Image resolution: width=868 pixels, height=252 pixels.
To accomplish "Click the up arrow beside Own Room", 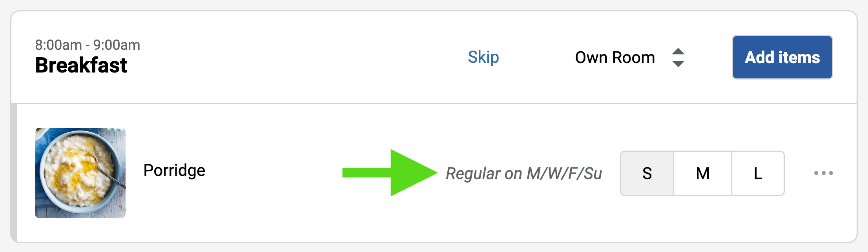I will pos(678,52).
